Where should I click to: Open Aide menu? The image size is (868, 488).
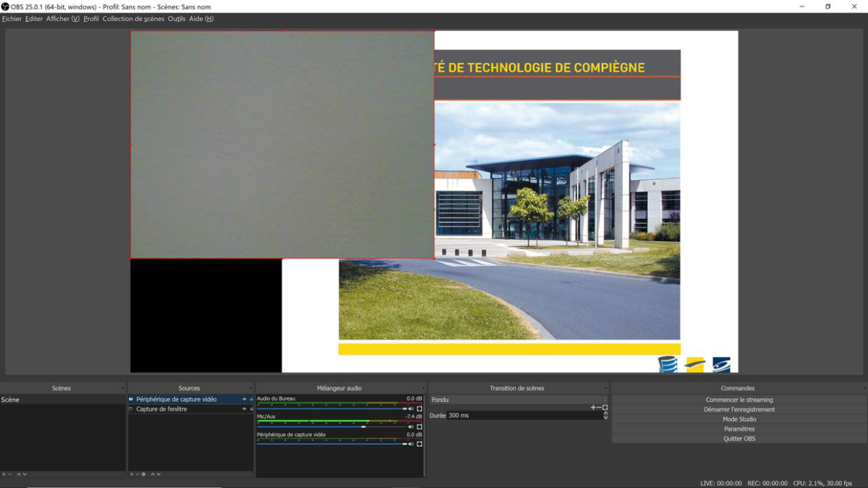click(201, 19)
